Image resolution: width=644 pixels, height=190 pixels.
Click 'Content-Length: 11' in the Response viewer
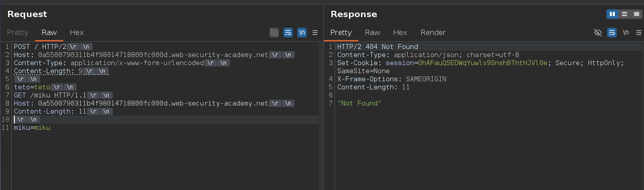[x=373, y=87]
